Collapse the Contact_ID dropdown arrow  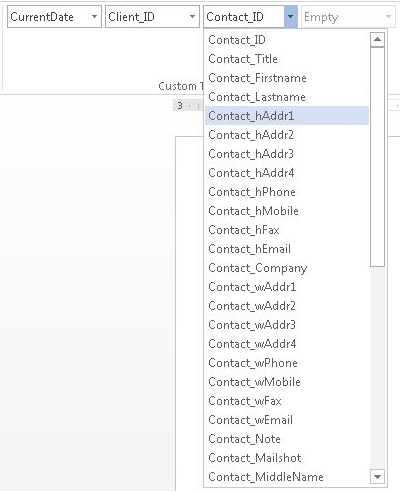(290, 16)
